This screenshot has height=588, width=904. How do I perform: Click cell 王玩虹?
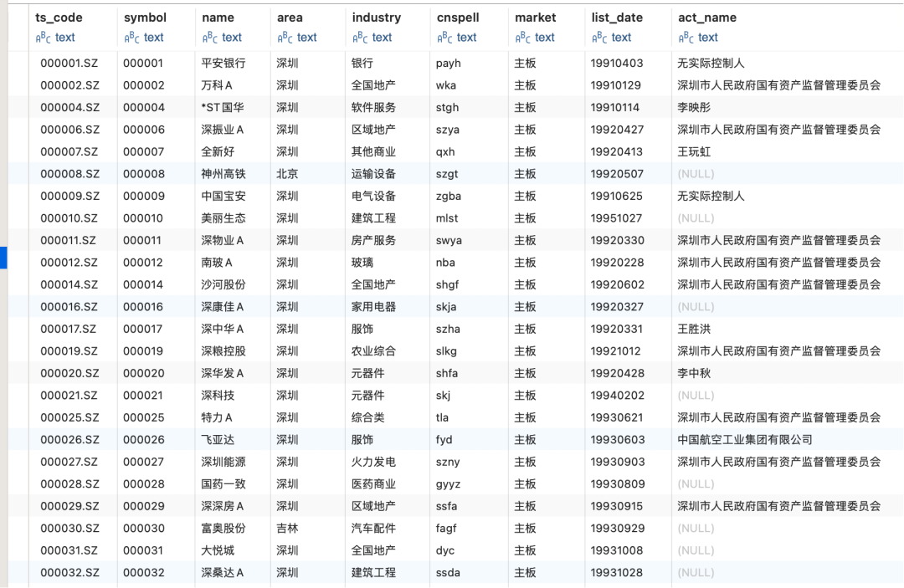point(694,152)
